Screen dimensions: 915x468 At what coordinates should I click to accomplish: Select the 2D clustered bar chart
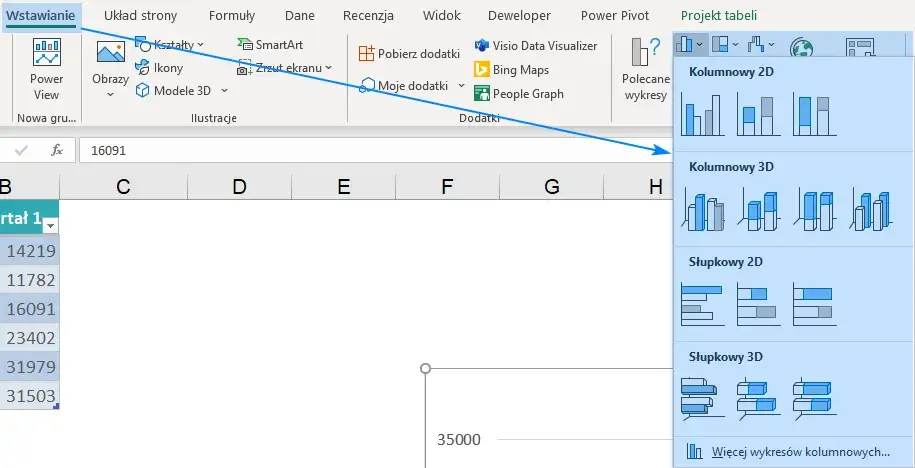click(702, 304)
